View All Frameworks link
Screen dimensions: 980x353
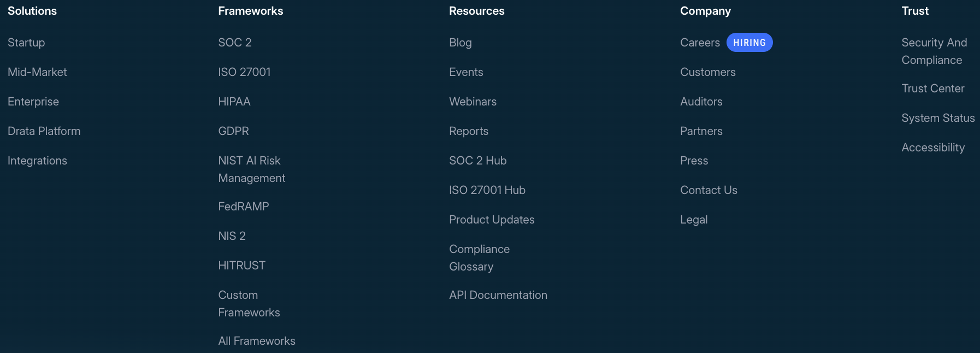click(257, 341)
